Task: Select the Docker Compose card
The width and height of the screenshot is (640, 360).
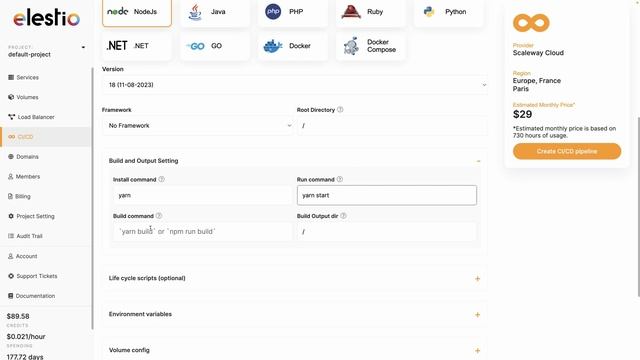Action: pos(371,46)
